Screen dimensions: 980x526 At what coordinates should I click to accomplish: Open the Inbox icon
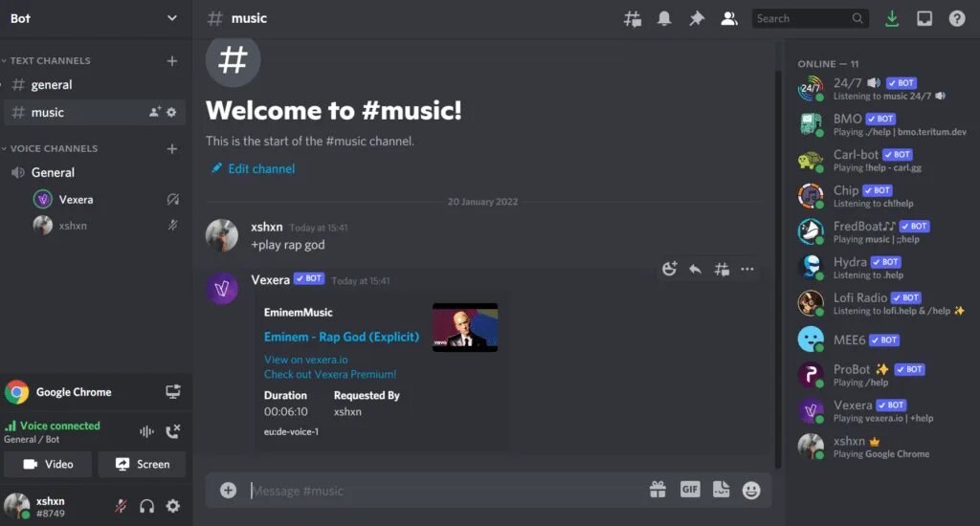point(924,19)
